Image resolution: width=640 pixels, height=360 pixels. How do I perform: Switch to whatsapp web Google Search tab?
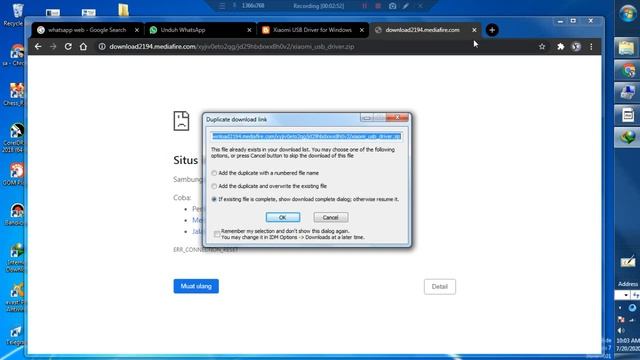point(87,30)
